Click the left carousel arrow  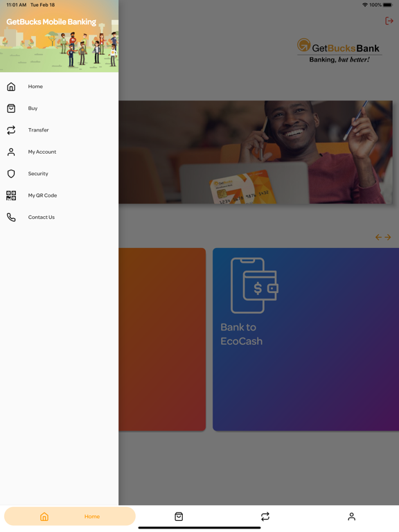tap(379, 237)
